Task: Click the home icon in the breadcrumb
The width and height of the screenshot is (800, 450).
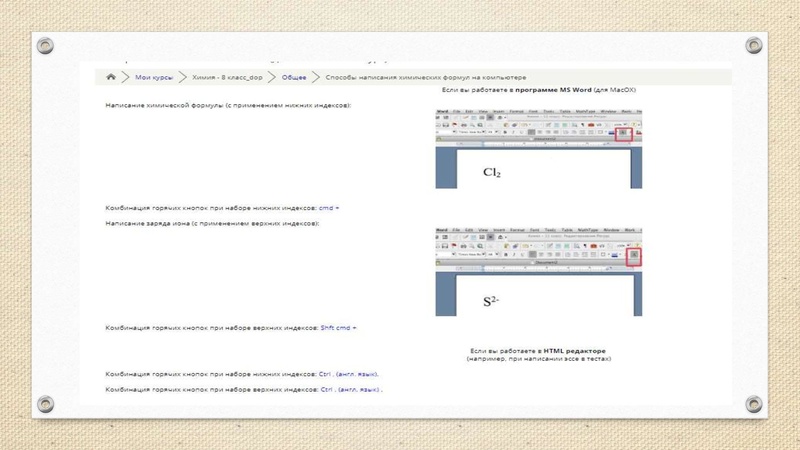Action: tap(112, 77)
